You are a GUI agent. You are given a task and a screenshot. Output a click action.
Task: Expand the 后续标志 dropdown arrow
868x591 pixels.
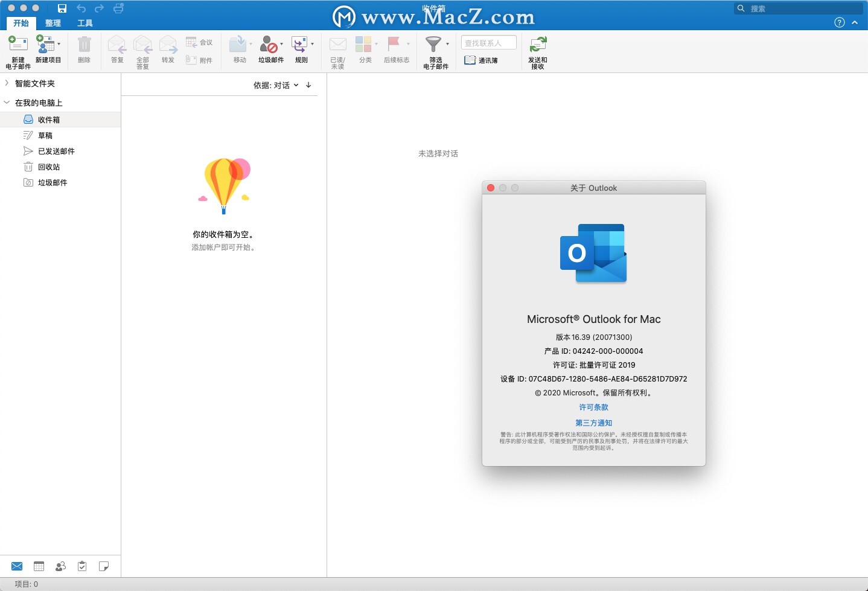click(x=408, y=44)
